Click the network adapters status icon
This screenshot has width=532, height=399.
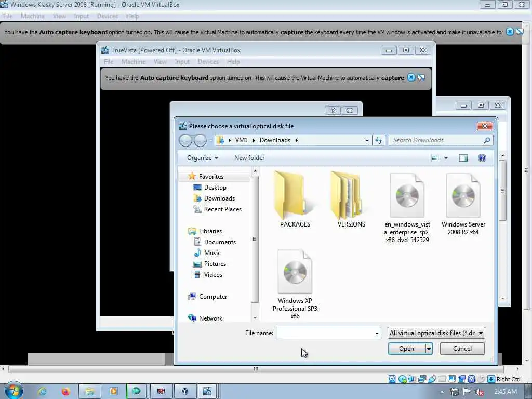[x=422, y=379]
